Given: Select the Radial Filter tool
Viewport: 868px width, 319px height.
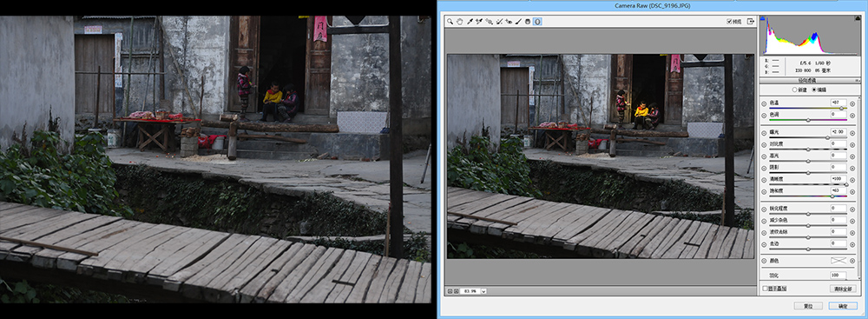Looking at the screenshot, I should pos(537,21).
